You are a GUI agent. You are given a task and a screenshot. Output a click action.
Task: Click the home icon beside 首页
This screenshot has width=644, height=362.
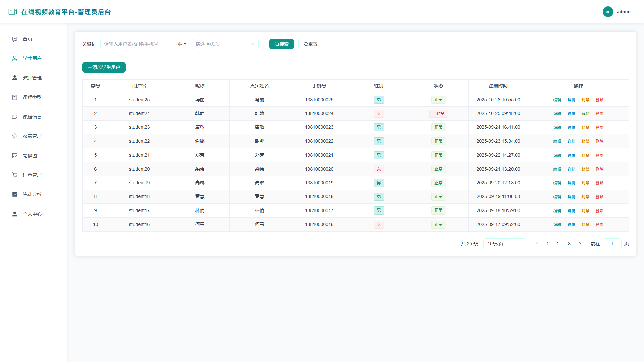point(15,39)
